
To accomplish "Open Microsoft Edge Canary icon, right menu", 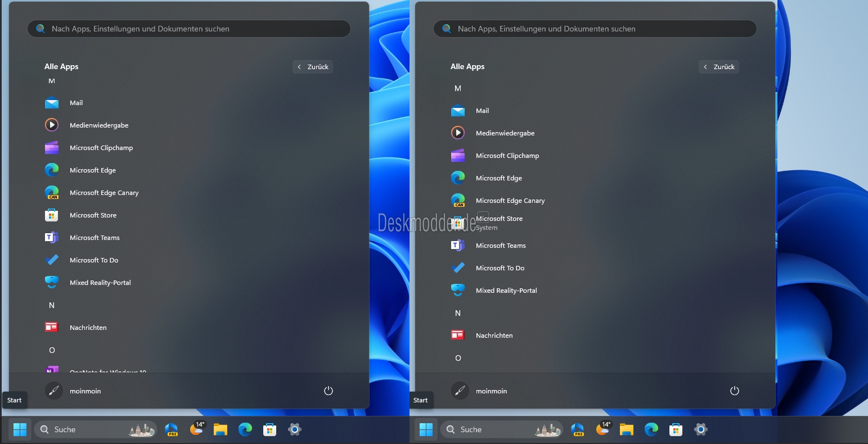I will pyautogui.click(x=458, y=201).
